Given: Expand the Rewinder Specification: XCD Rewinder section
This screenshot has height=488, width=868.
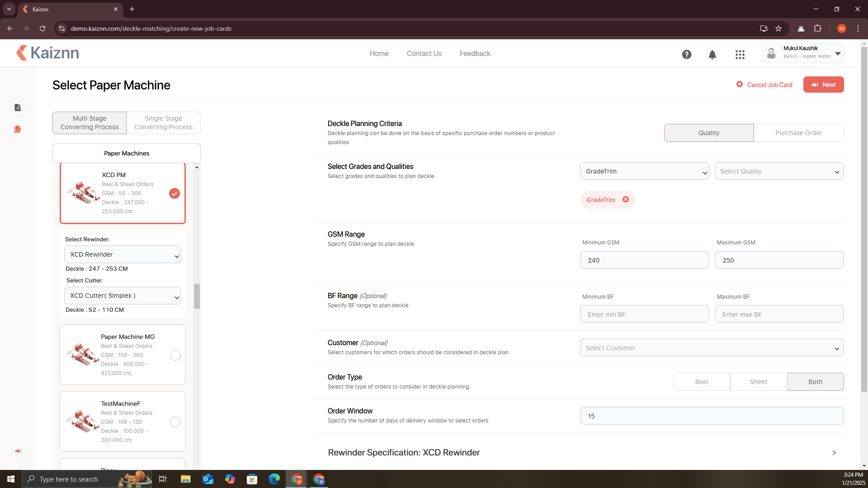Looking at the screenshot, I should (834, 453).
